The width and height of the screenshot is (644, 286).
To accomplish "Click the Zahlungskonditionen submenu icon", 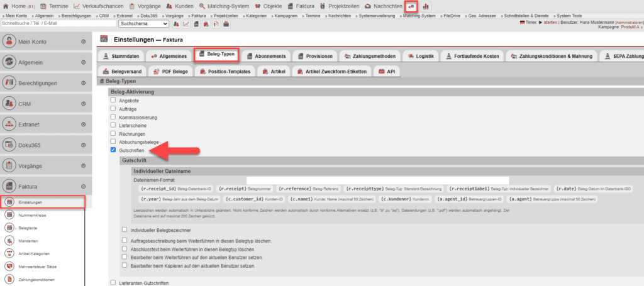I will point(9,280).
